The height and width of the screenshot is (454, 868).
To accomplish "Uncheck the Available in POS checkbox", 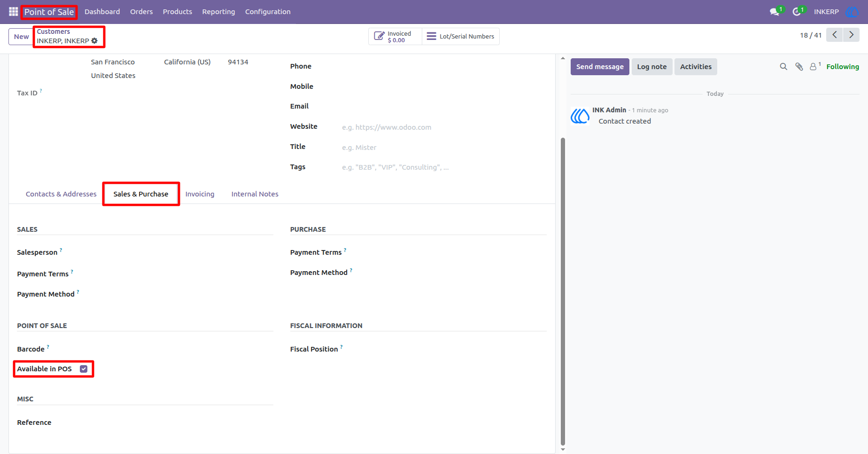I will click(x=84, y=369).
